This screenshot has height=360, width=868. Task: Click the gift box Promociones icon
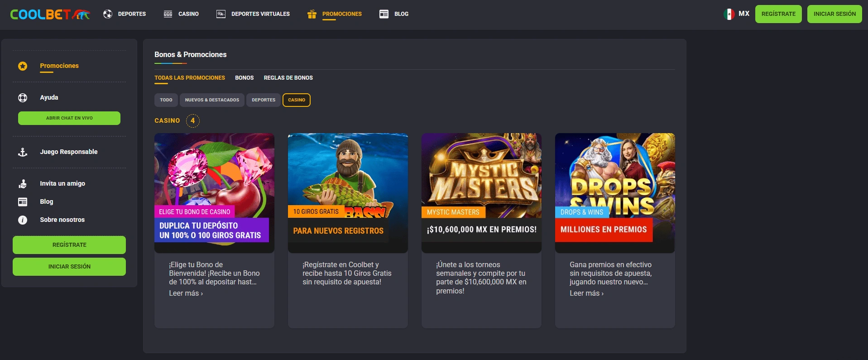click(312, 14)
